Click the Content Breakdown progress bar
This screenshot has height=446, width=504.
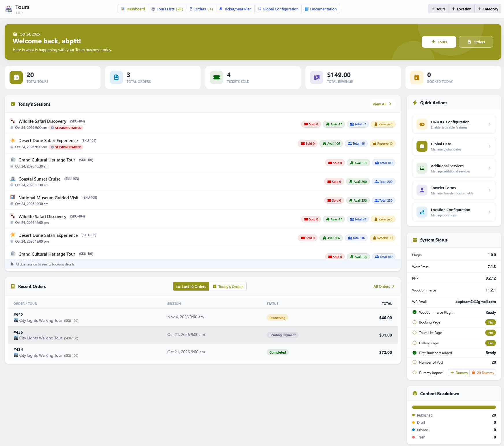point(454,407)
